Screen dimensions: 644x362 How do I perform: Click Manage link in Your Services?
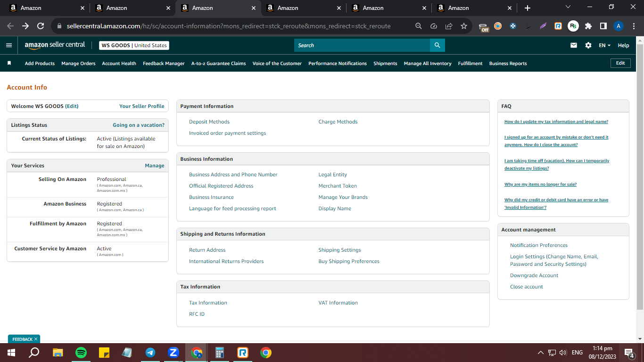click(155, 165)
